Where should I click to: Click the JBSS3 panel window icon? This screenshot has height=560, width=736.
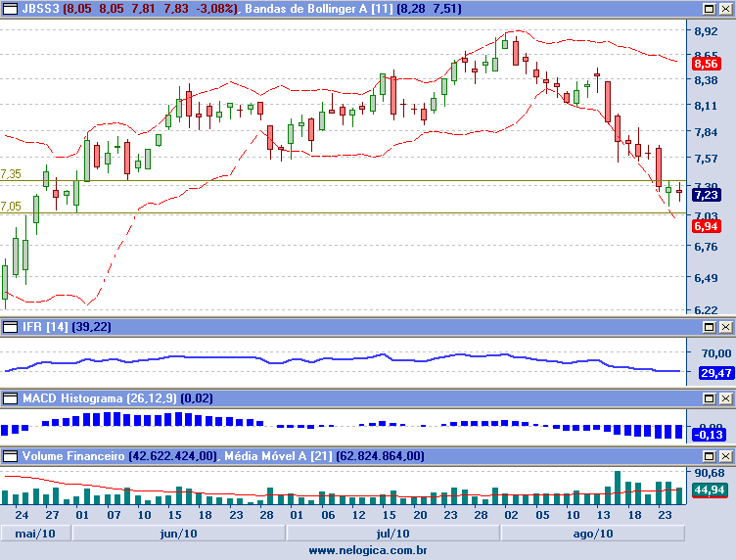tap(10, 8)
